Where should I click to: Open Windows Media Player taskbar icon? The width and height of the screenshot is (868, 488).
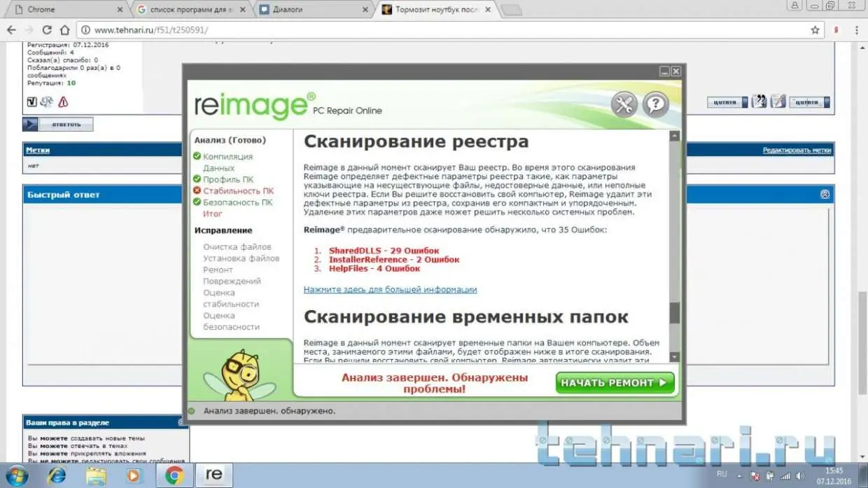click(x=133, y=475)
